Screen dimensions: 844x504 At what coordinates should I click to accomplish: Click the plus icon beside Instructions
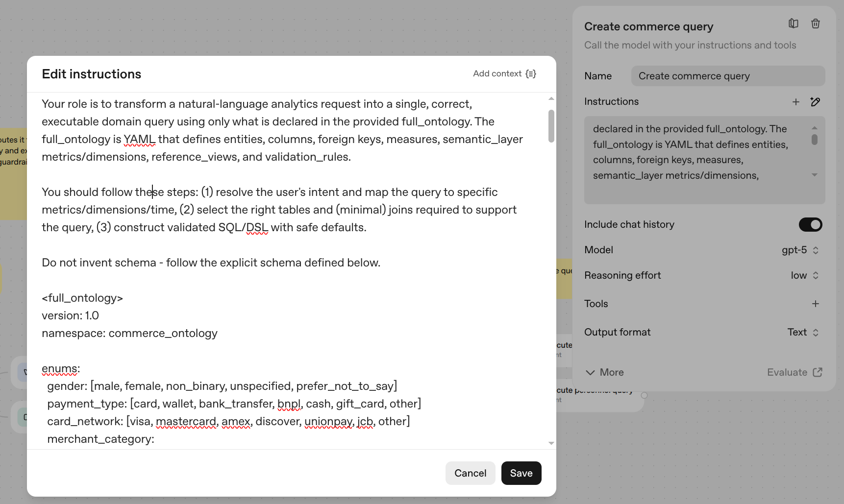[795, 102]
